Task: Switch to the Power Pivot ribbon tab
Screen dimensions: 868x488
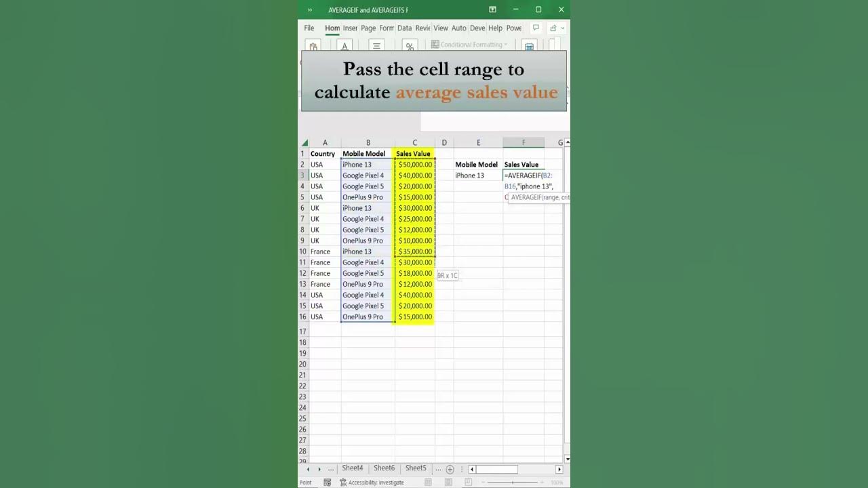Action: point(514,28)
